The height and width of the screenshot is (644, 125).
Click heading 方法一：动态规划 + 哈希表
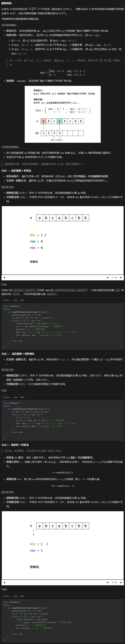16,170
